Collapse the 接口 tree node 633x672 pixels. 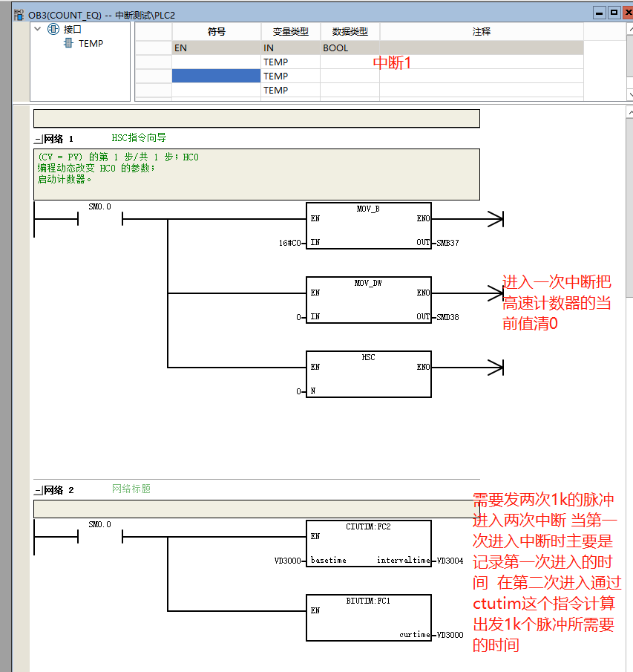pyautogui.click(x=38, y=29)
